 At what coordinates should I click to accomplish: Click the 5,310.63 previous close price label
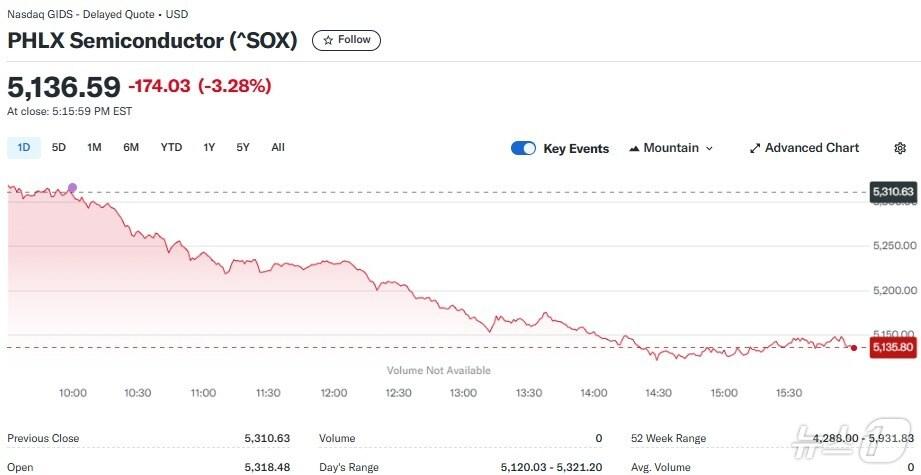click(893, 191)
